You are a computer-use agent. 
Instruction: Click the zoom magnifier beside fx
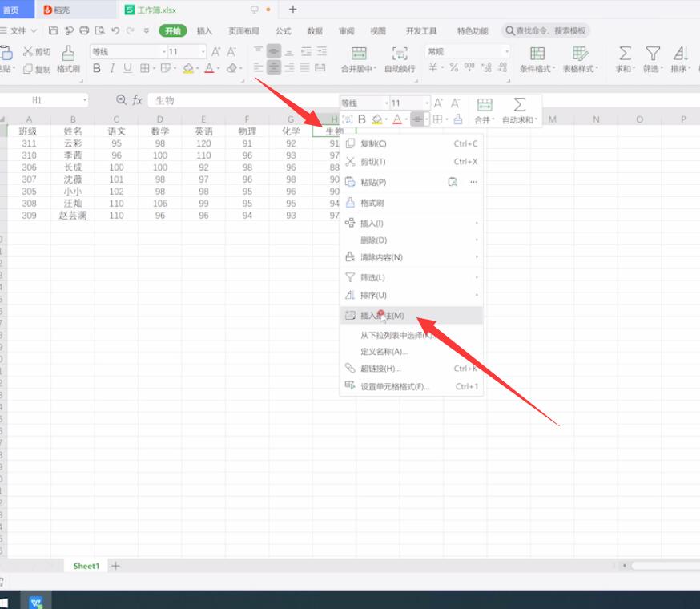(121, 99)
